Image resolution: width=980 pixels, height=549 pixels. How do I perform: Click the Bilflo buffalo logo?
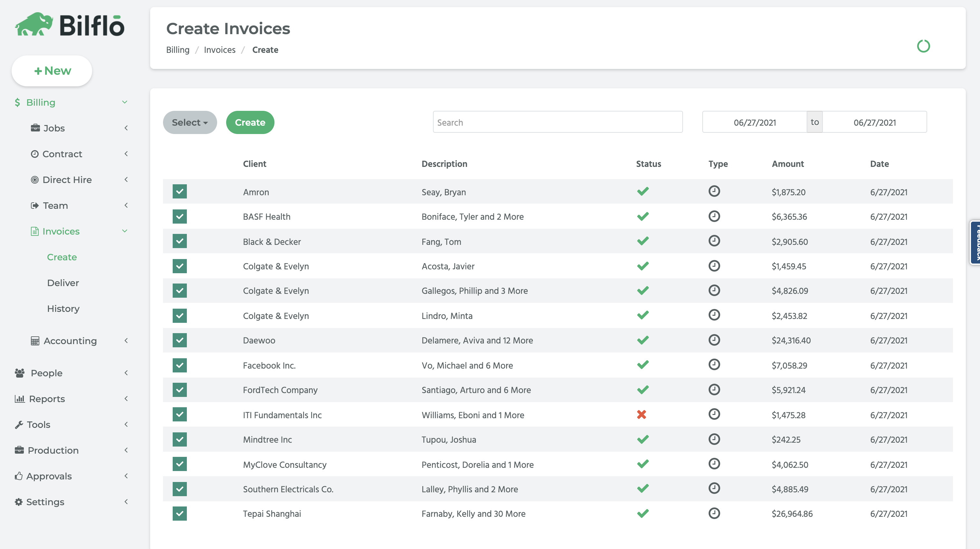coord(34,24)
